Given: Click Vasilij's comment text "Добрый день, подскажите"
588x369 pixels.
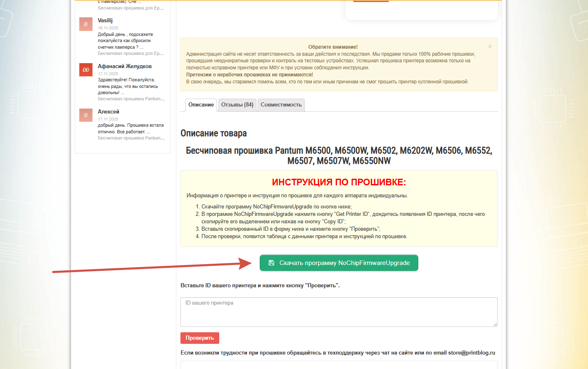Looking at the screenshot, I should tap(125, 35).
